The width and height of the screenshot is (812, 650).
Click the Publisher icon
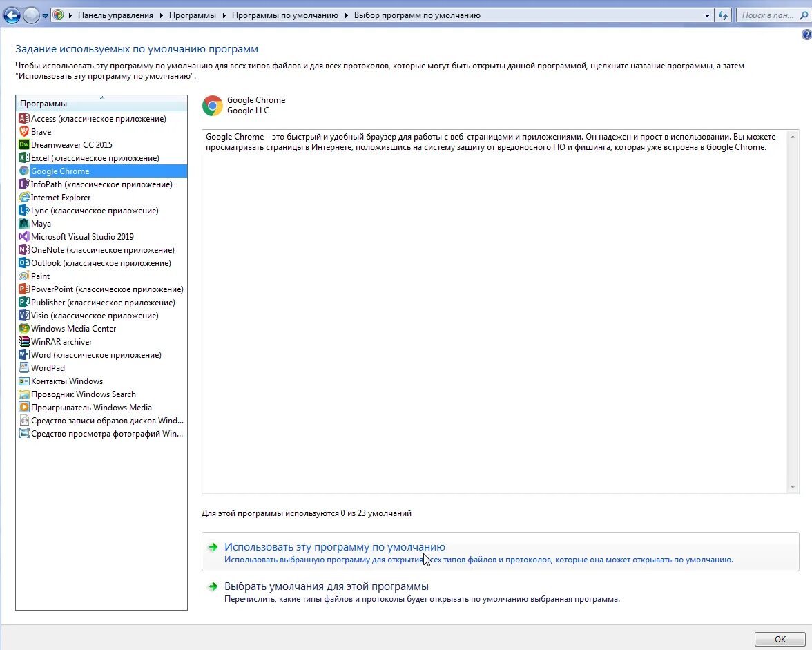click(23, 302)
